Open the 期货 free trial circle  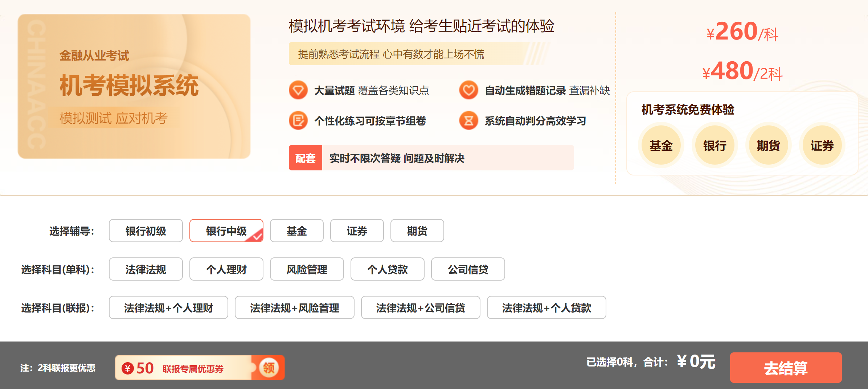click(x=769, y=145)
